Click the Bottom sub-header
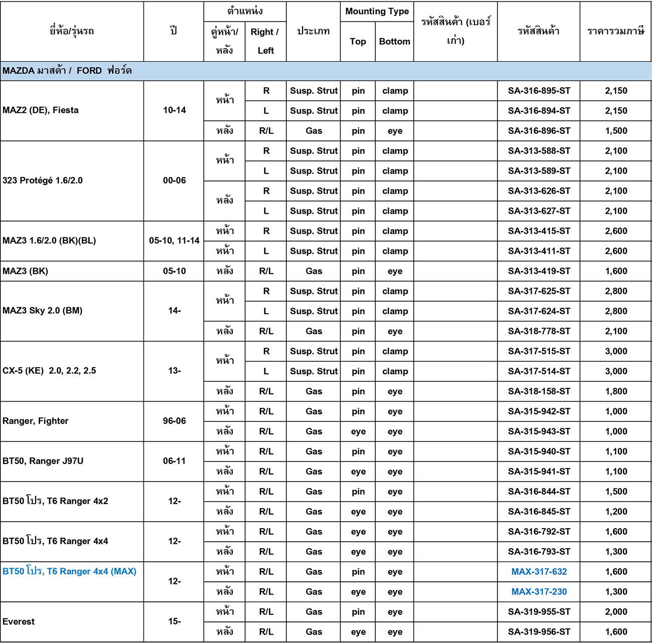This screenshot has width=652, height=644. pos(394,42)
